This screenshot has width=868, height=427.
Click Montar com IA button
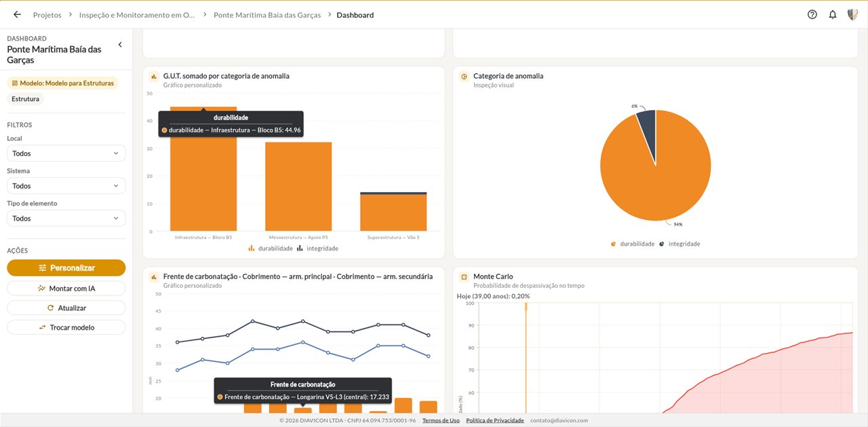pos(66,289)
